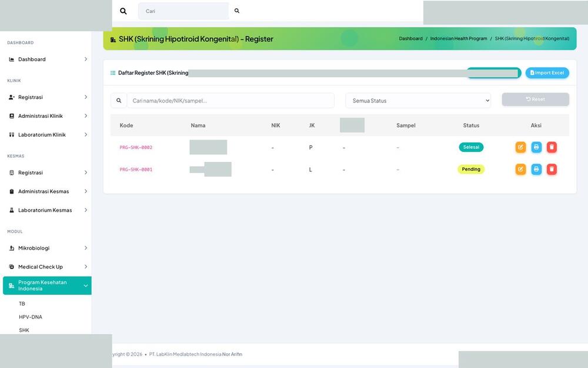
Task: Expand Laboratorium Klinik chevron
Action: pyautogui.click(x=85, y=134)
